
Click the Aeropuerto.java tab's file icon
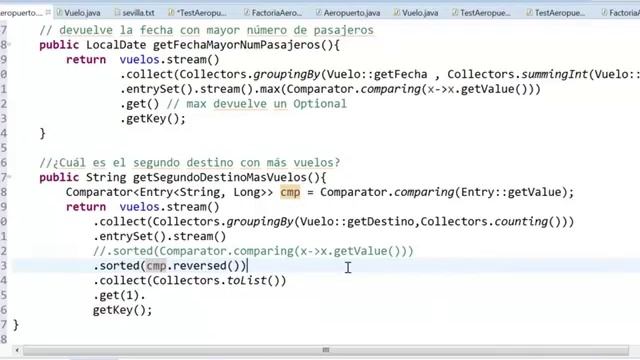[x=319, y=13]
